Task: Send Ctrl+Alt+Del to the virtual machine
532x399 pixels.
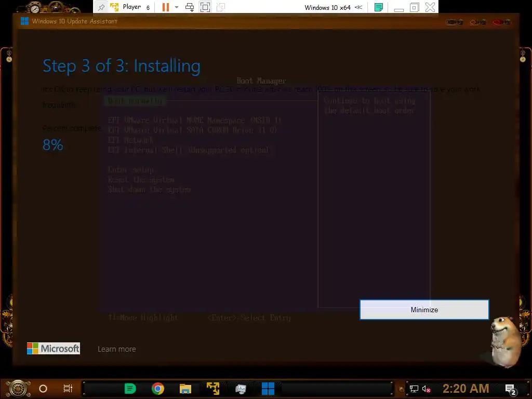Action: (x=190, y=7)
